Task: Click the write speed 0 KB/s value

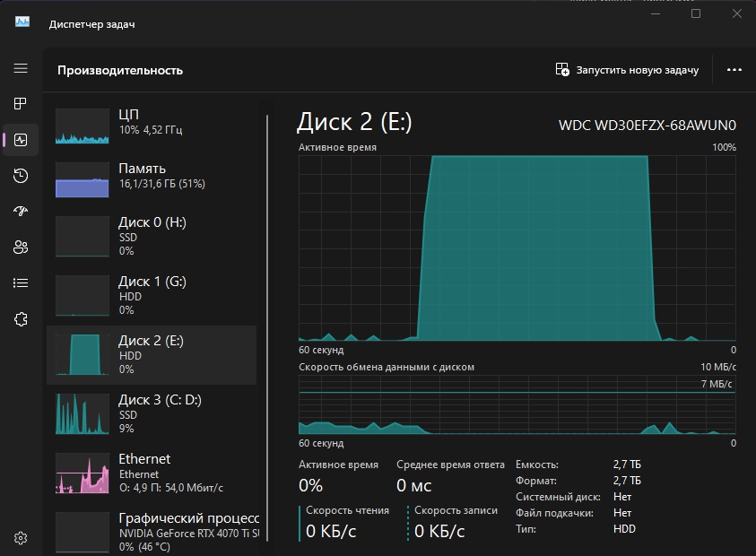Action: [439, 531]
